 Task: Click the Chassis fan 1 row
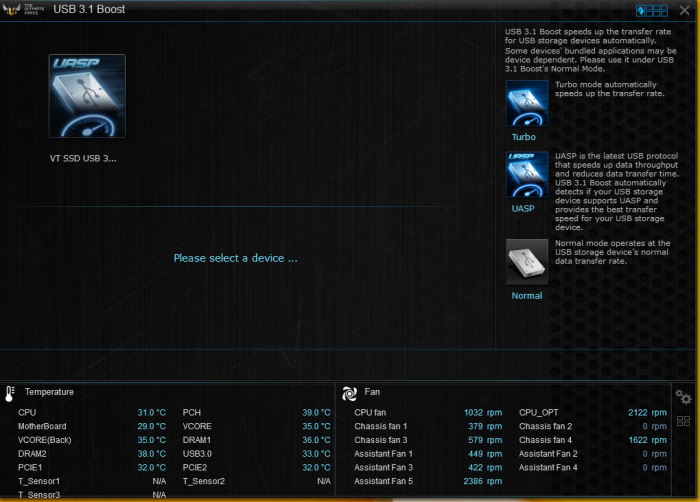428,427
